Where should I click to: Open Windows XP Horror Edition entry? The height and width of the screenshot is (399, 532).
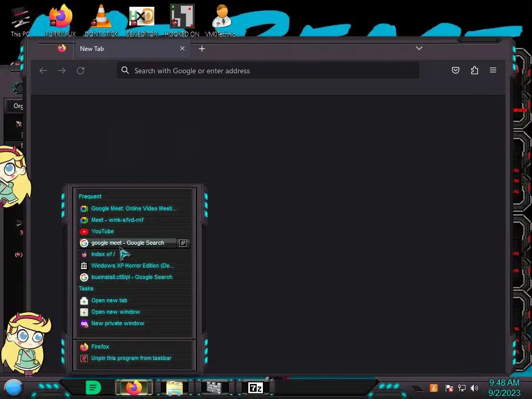pos(135,266)
